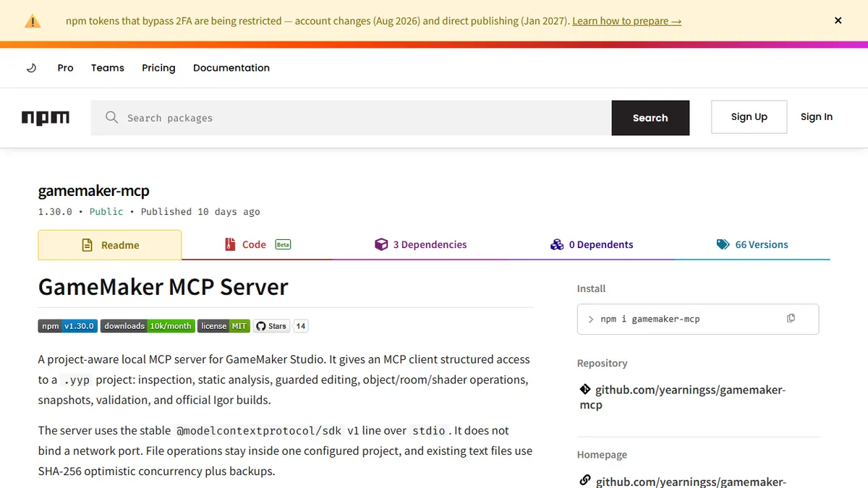Click the npm v1.30.0 badge

[x=67, y=326]
